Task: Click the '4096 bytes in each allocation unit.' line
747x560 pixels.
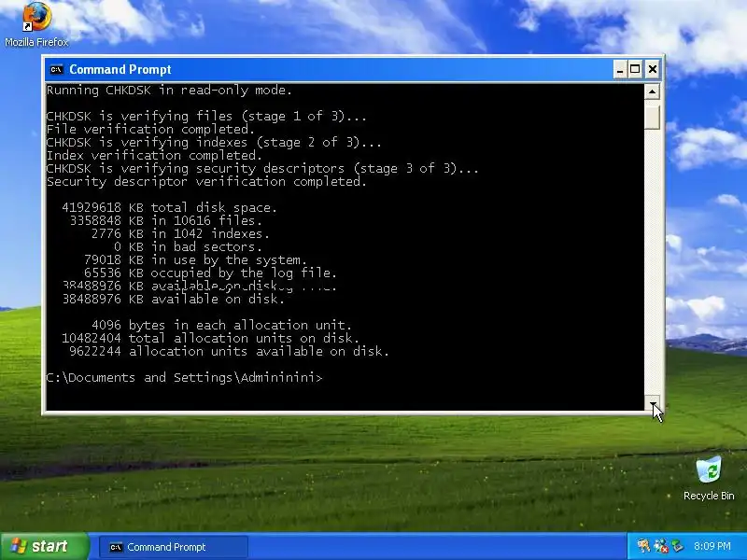Action: pos(221,325)
